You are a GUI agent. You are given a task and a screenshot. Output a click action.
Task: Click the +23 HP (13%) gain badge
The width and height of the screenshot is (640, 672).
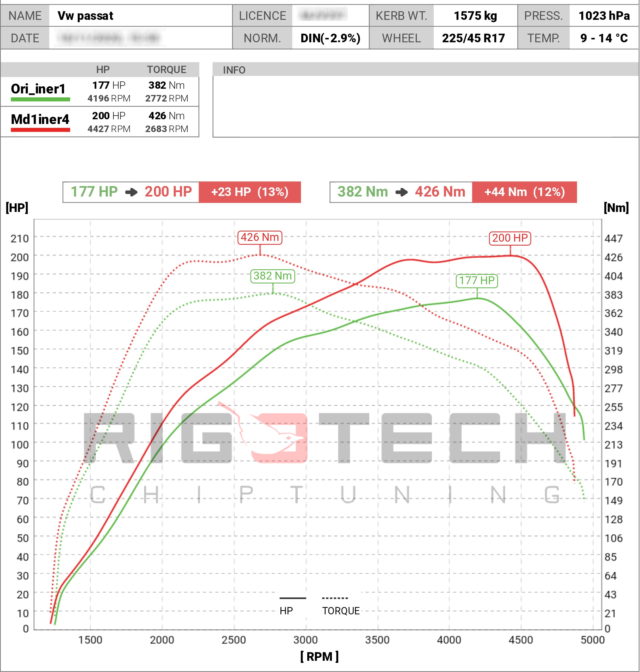[x=250, y=192]
